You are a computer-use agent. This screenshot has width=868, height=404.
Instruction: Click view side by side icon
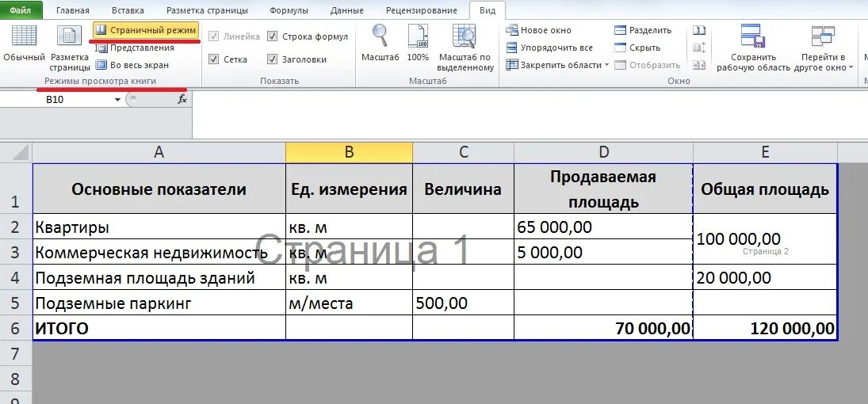[x=699, y=30]
